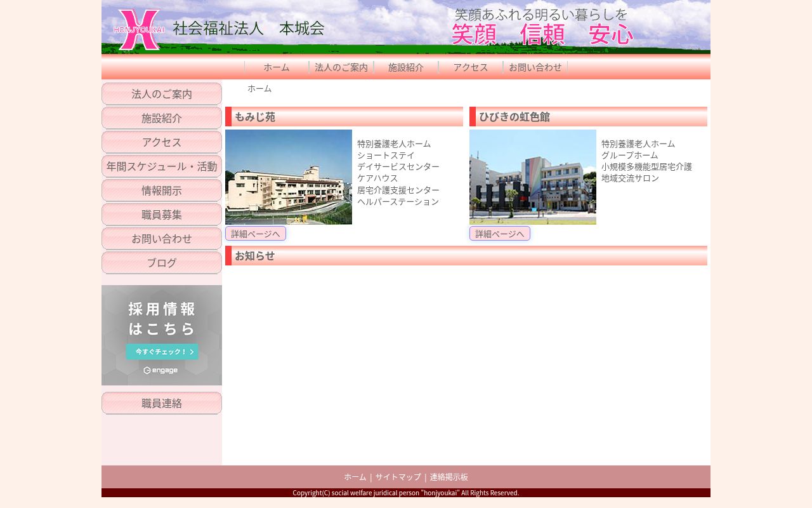Image resolution: width=812 pixels, height=508 pixels.
Task: Open the footer サイトマップ link
Action: click(x=398, y=477)
